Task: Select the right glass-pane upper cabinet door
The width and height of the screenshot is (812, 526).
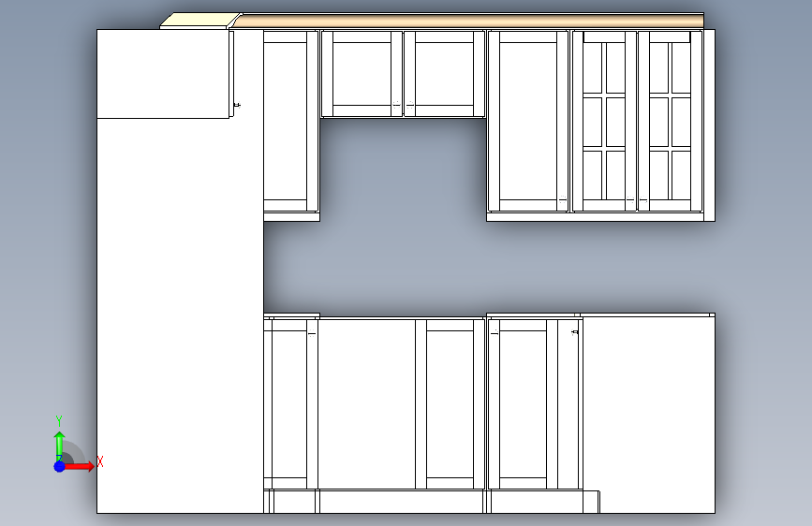Action: 670,121
